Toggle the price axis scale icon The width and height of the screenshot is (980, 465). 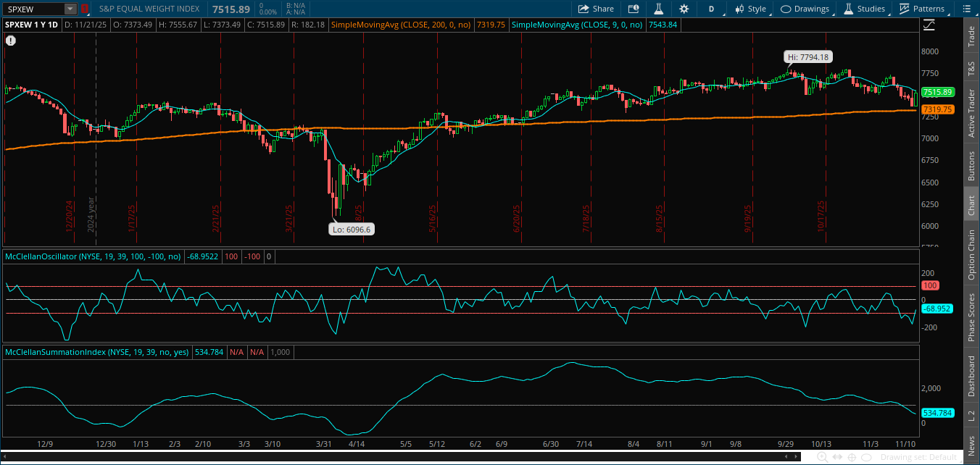click(929, 25)
